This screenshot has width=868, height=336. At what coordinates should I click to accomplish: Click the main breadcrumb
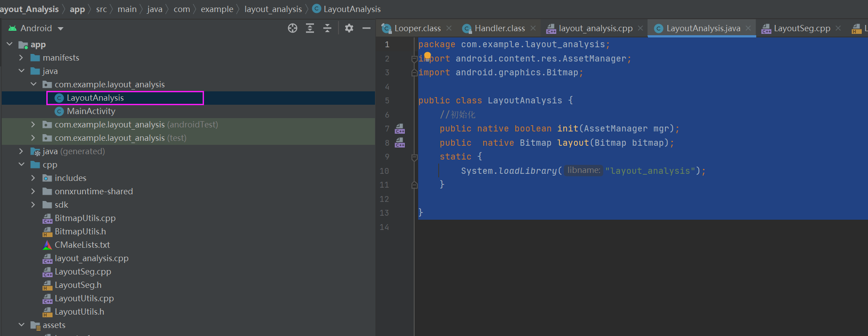click(x=127, y=9)
